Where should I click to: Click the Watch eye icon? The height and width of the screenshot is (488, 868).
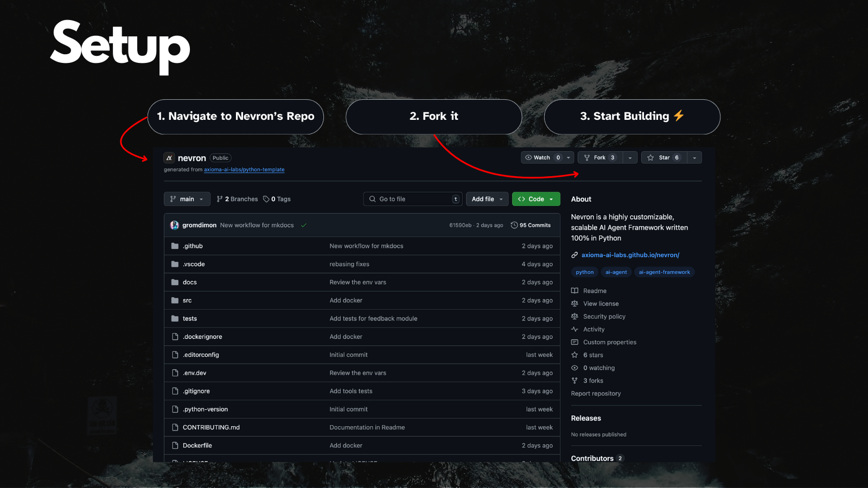point(528,158)
